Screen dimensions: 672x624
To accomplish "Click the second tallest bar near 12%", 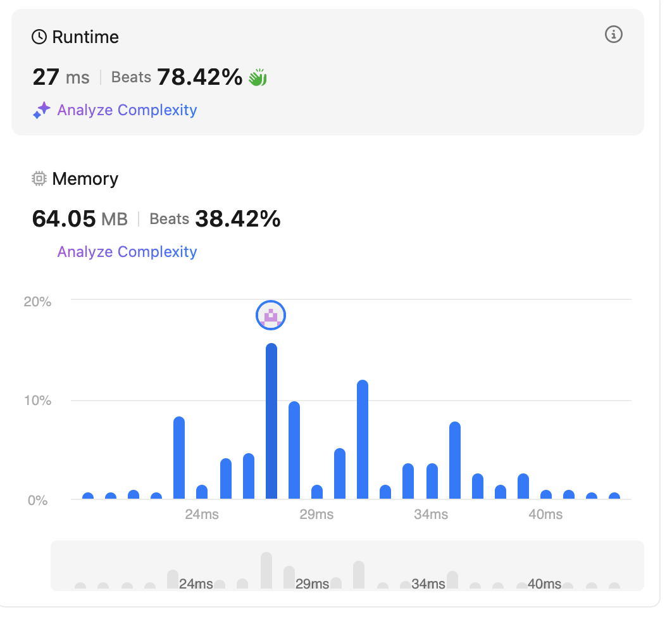I will [363, 440].
